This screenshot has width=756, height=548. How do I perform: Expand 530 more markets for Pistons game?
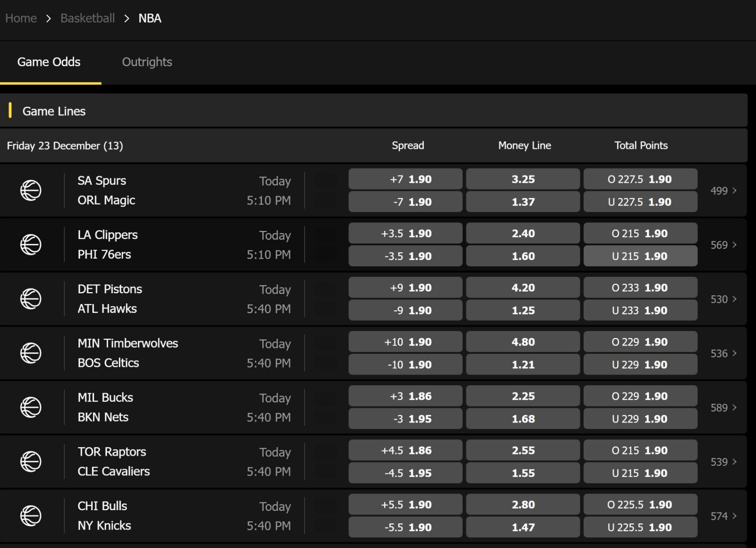click(x=723, y=299)
